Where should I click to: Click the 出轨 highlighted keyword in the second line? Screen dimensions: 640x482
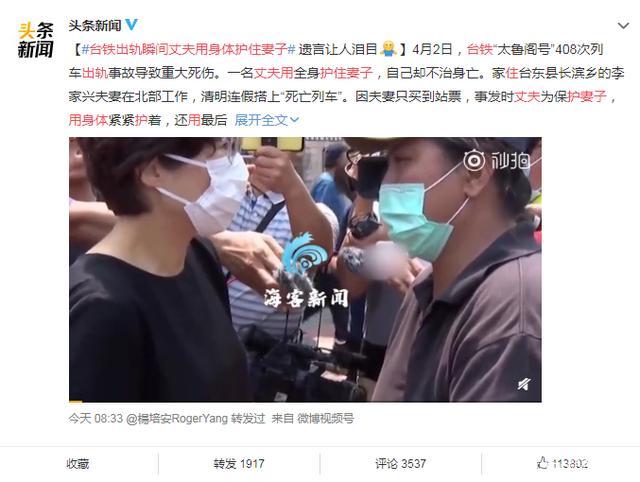coord(95,73)
